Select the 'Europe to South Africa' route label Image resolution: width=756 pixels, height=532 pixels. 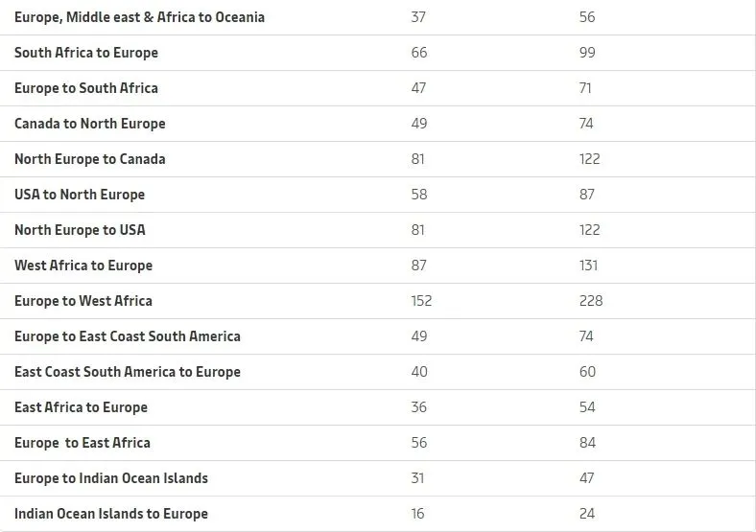(x=86, y=88)
